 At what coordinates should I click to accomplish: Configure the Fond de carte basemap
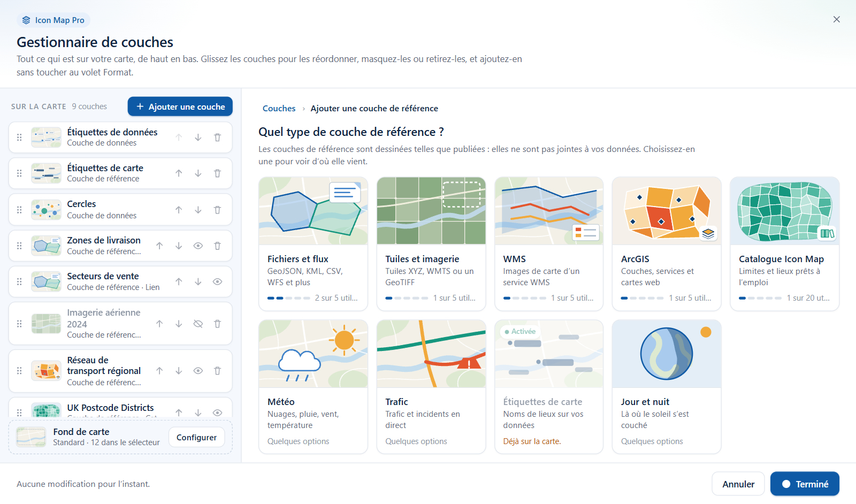[x=196, y=437]
